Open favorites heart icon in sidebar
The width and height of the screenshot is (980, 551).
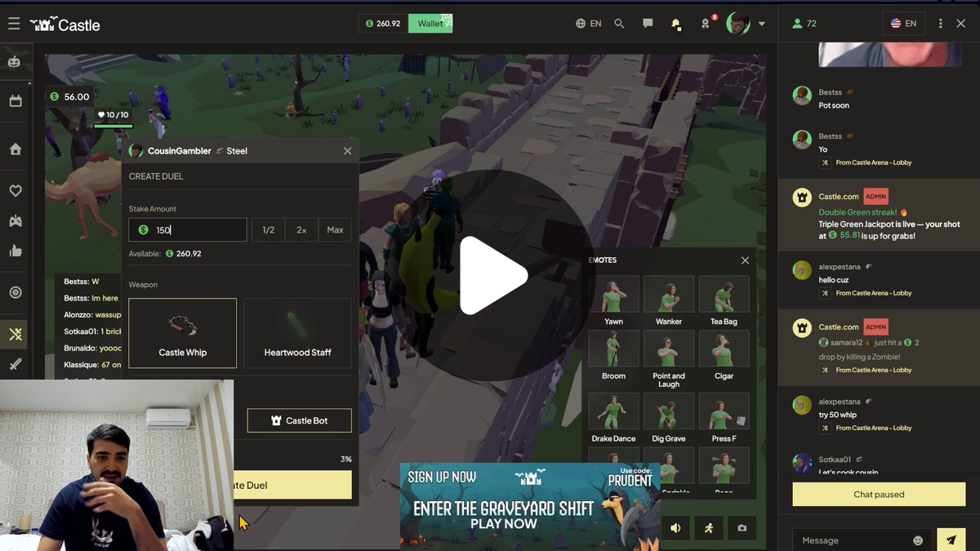click(15, 190)
